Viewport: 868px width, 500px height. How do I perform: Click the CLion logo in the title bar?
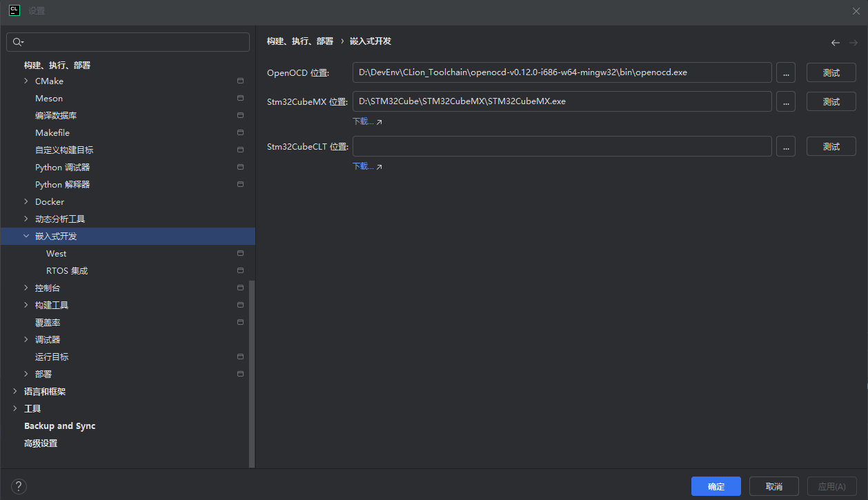coord(14,10)
